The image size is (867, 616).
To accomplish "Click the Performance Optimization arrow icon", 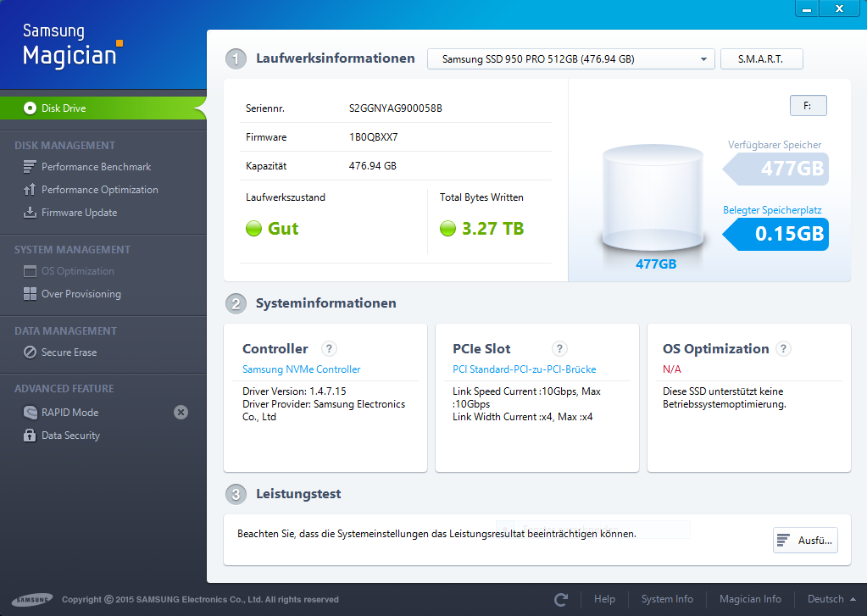I will [30, 190].
